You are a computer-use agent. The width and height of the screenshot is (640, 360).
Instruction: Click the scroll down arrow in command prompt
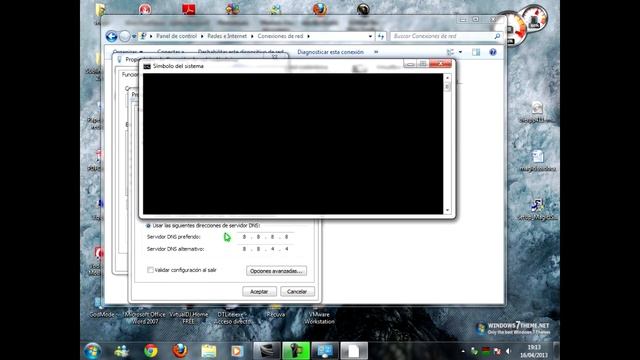pos(447,210)
